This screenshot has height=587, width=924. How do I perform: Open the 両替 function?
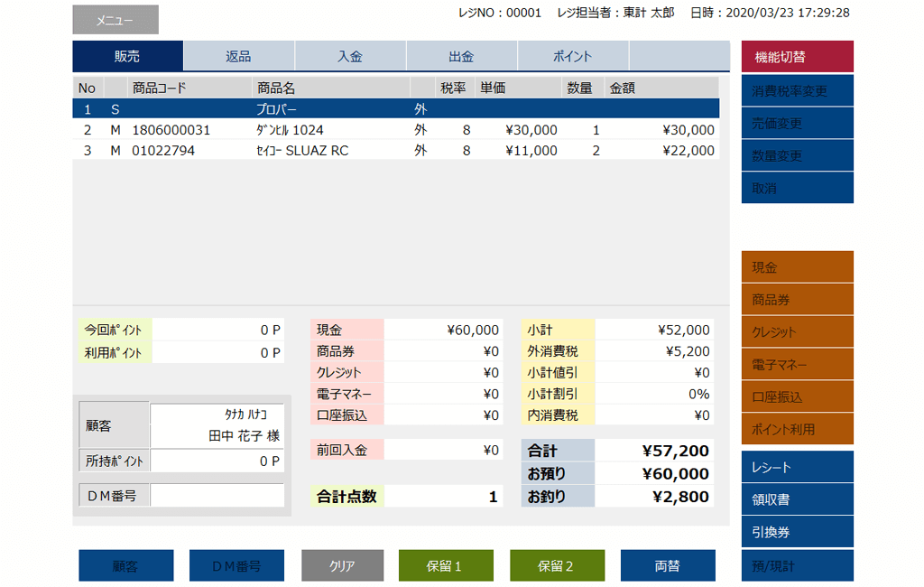point(668,566)
